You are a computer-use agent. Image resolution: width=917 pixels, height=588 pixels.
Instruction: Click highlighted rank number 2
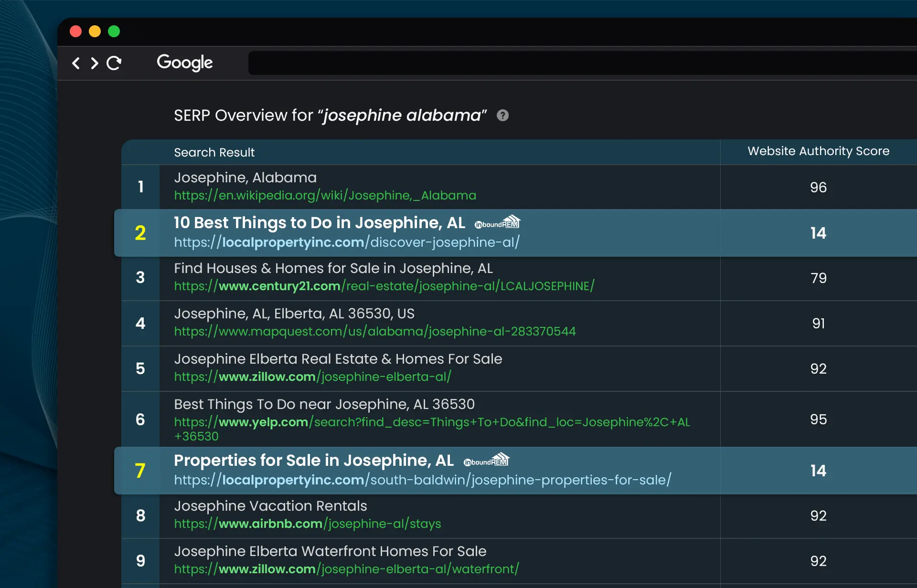140,233
